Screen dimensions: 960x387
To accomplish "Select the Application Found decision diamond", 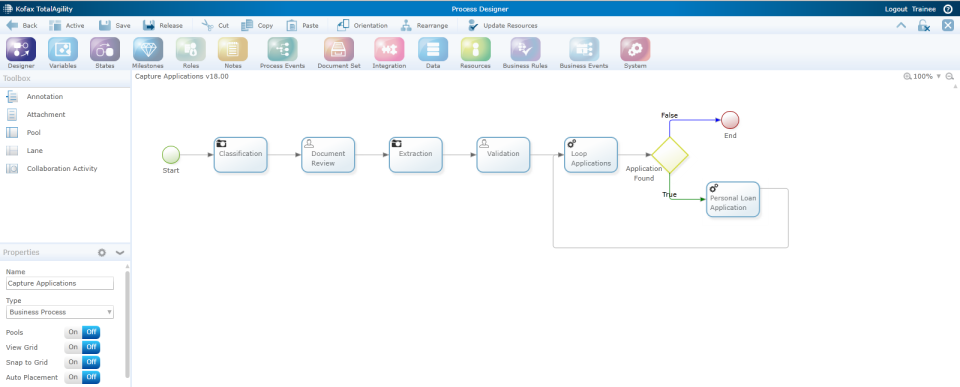I will click(669, 155).
